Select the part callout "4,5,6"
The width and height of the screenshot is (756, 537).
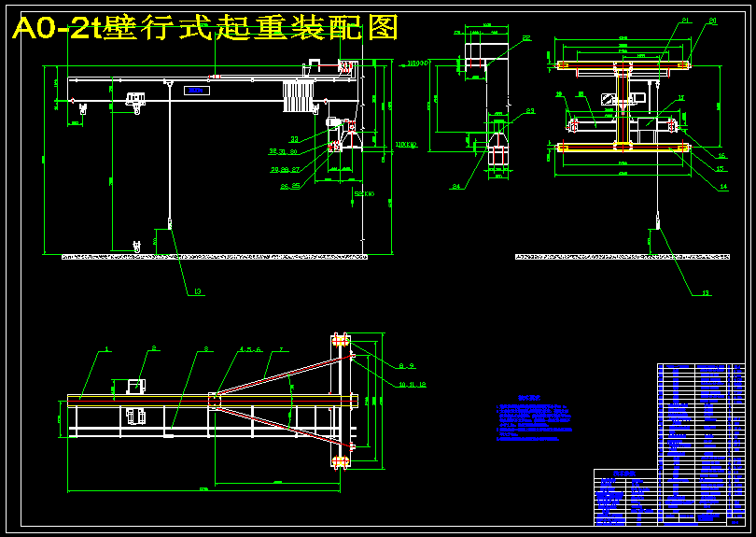click(x=250, y=349)
